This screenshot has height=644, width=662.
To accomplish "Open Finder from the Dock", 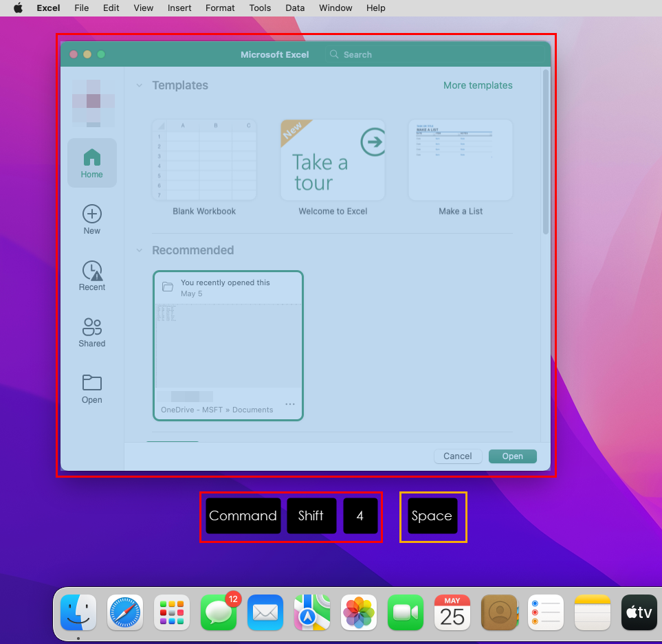I will pyautogui.click(x=78, y=612).
